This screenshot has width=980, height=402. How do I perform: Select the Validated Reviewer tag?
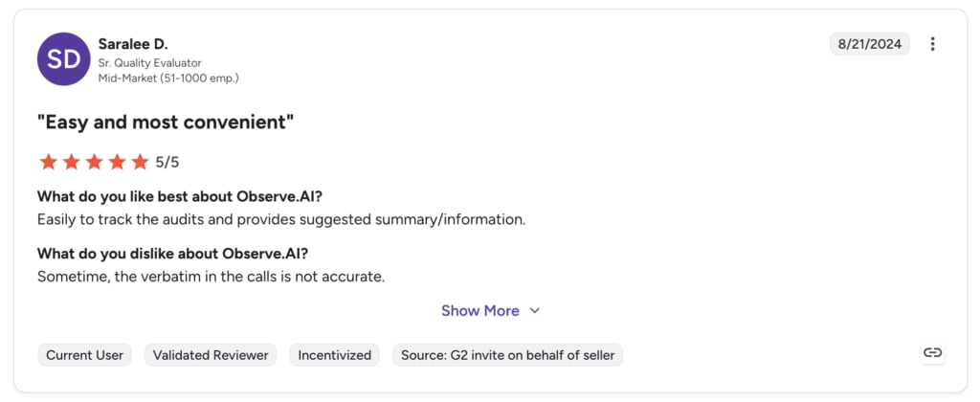[x=211, y=355]
